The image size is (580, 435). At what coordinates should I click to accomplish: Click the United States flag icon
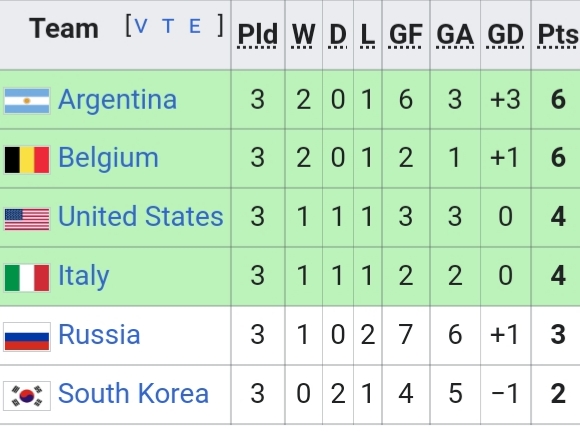click(x=27, y=219)
